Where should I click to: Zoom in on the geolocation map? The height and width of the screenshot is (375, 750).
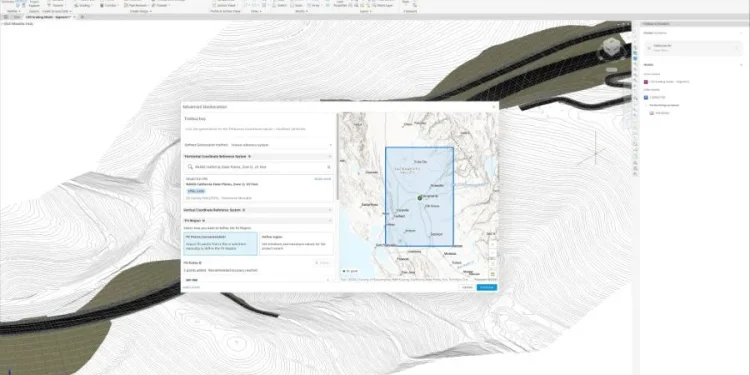493,244
